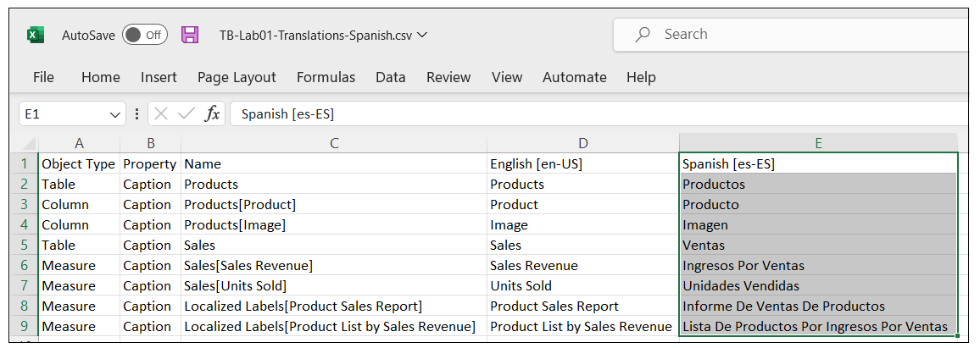
Task: Click the formula bar text field
Action: (593, 114)
